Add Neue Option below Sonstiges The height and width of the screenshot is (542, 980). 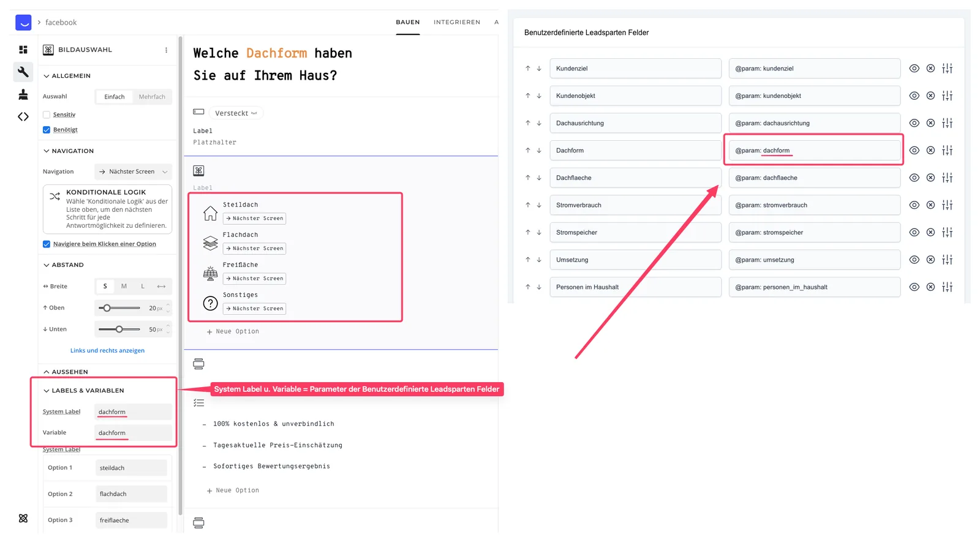click(233, 331)
